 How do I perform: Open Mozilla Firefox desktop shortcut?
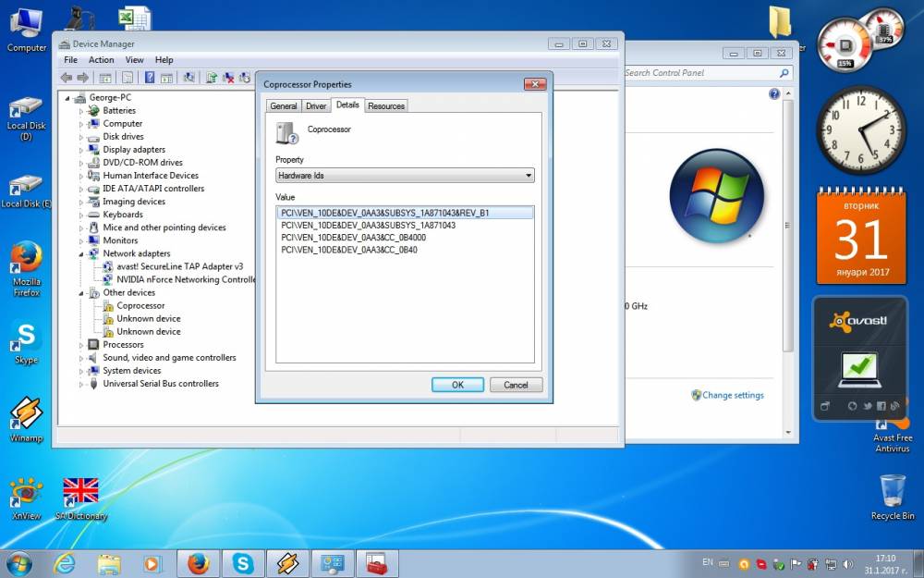click(x=27, y=268)
